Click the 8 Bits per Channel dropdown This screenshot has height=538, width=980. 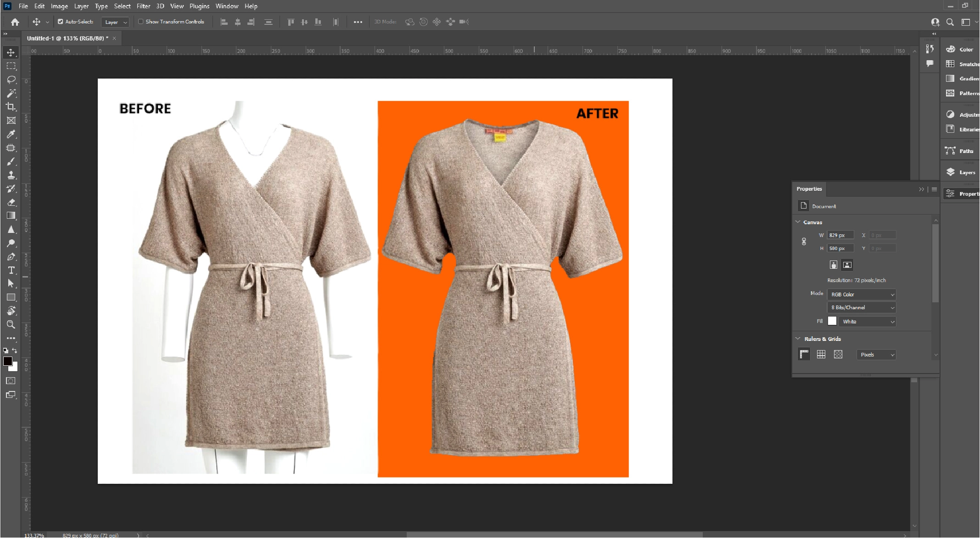(860, 307)
